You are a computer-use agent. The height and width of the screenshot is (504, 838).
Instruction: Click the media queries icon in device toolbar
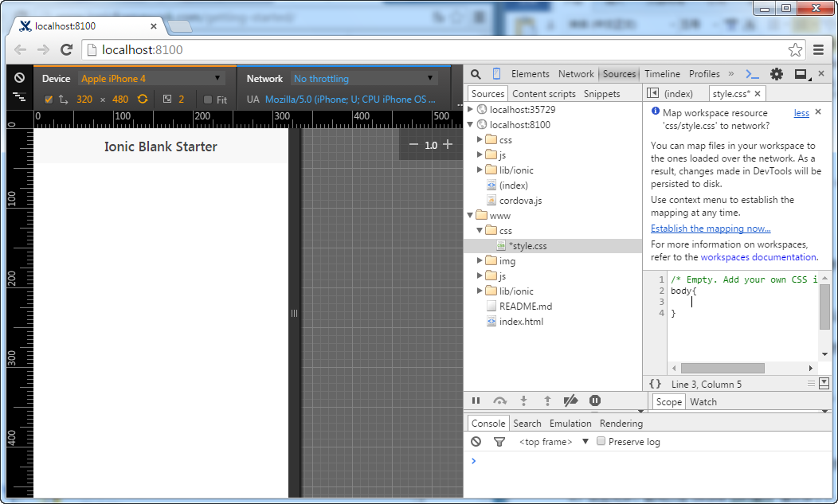point(19,96)
